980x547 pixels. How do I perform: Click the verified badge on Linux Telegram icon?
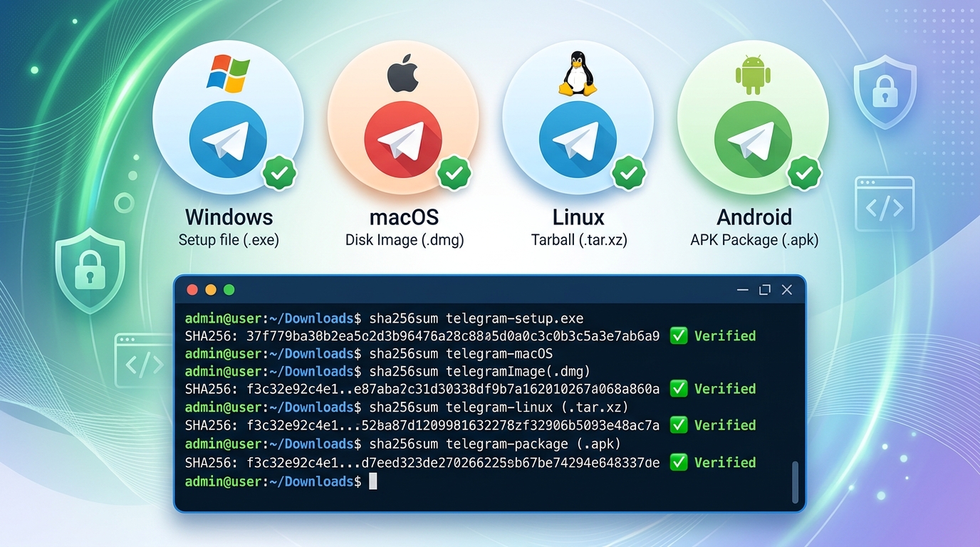[x=629, y=172]
